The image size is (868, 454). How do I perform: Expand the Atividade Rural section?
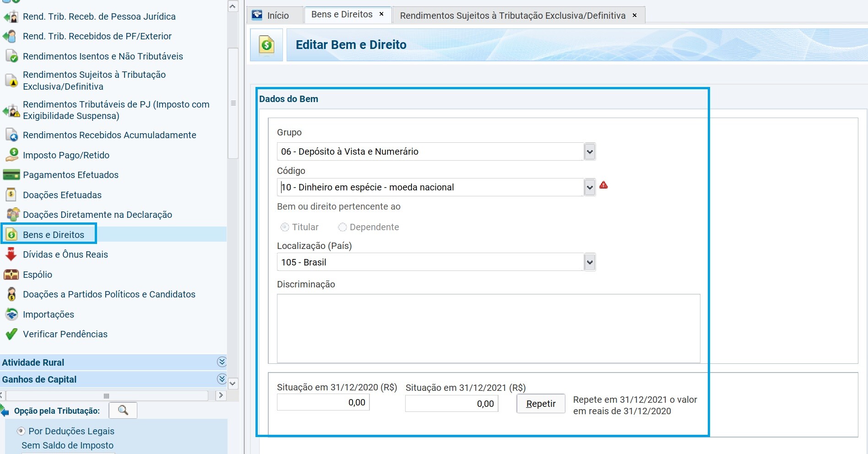222,362
